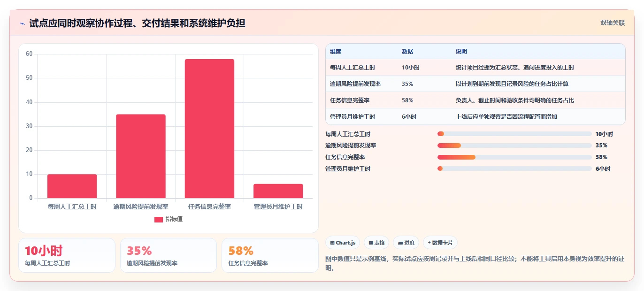Screen dimensions: 644x291
Task: Click the 每周人工汇总工时 10小时 progress bar
Action: (514, 134)
